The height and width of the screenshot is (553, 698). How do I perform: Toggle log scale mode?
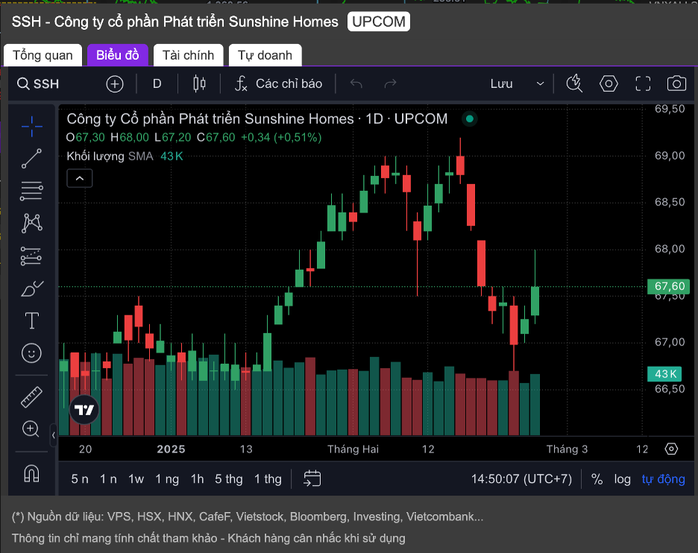(622, 479)
